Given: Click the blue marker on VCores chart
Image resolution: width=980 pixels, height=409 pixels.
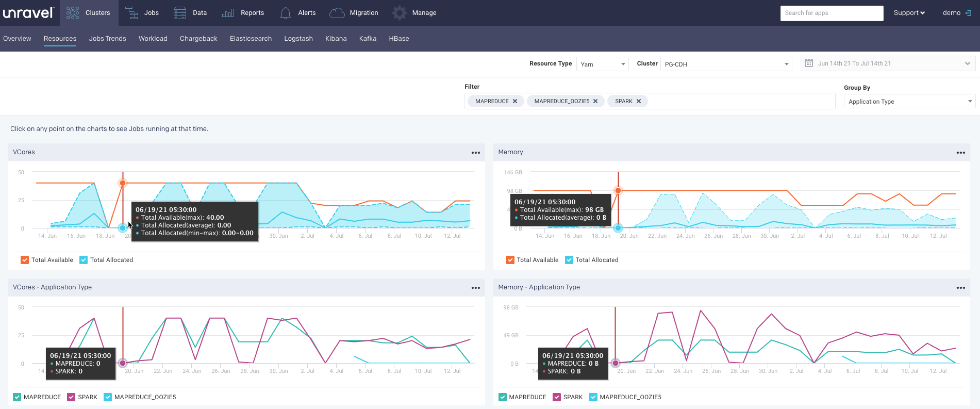Looking at the screenshot, I should tap(122, 228).
